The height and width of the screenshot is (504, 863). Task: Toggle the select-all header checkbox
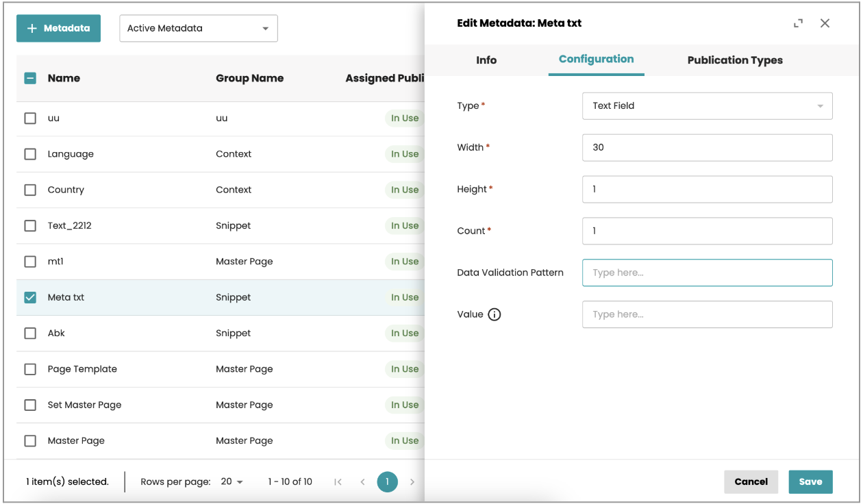pos(30,78)
